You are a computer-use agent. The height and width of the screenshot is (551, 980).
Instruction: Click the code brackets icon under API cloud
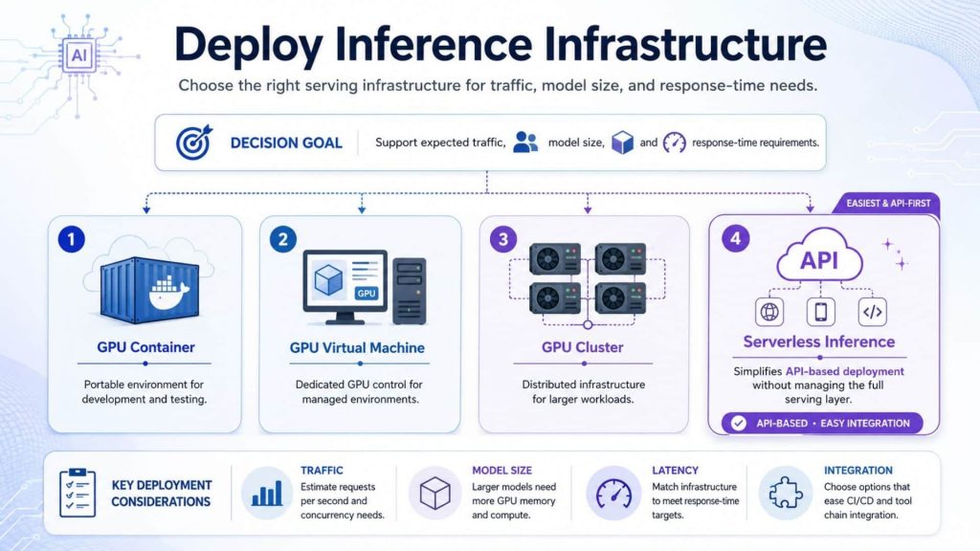(873, 312)
